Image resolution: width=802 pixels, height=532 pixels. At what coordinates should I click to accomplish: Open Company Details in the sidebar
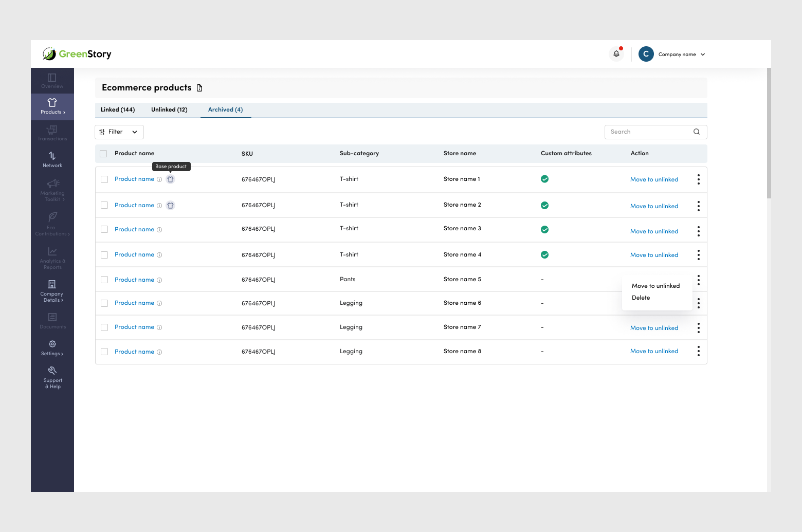(52, 291)
